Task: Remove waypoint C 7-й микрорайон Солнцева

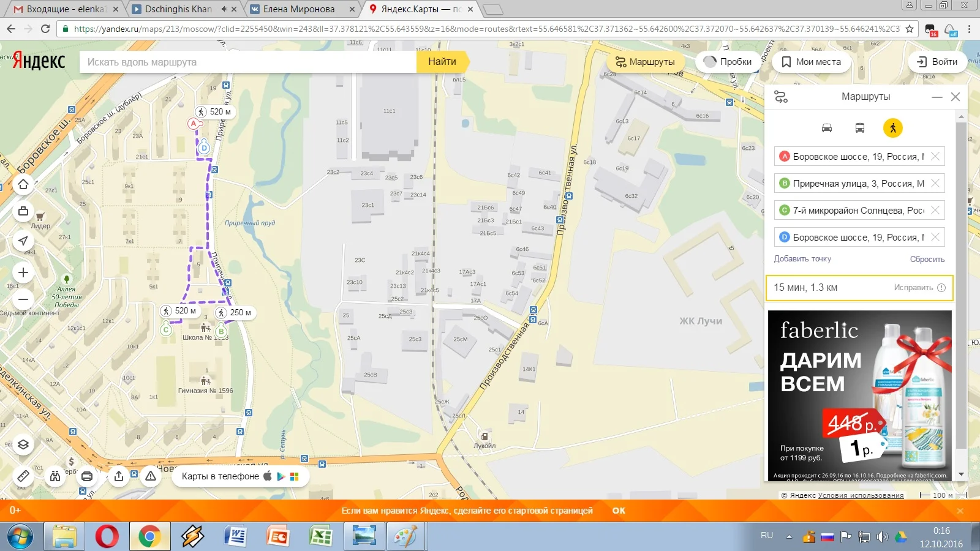Action: tap(935, 210)
